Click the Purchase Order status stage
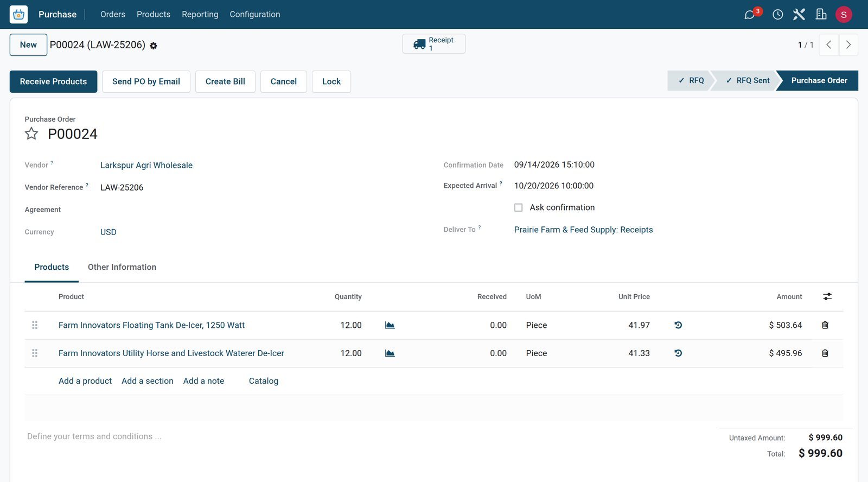This screenshot has height=482, width=868. pos(819,80)
